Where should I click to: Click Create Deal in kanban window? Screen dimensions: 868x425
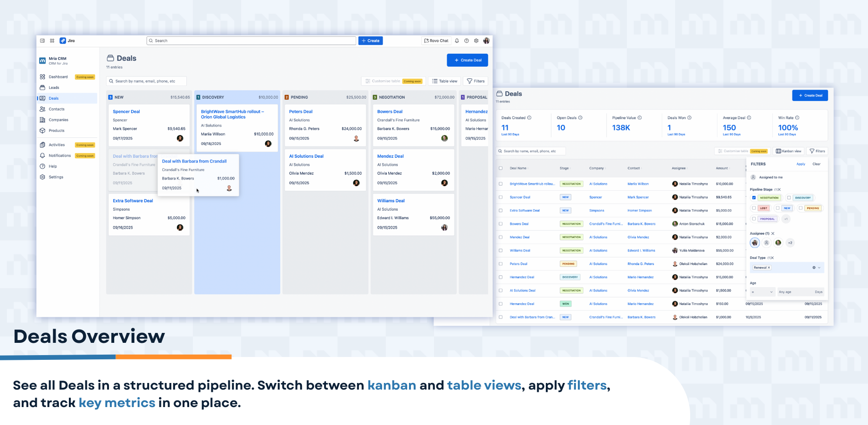(467, 60)
